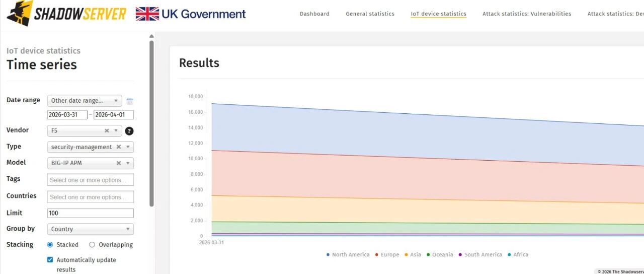Click the 2026-03-31 axis label
This screenshot has width=644, height=274.
pos(211,242)
